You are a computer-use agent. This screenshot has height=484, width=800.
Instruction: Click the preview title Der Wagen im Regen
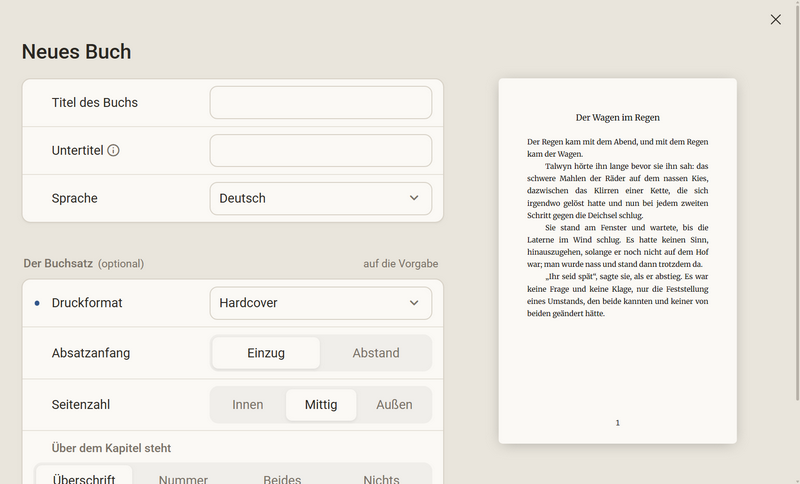tap(617, 118)
